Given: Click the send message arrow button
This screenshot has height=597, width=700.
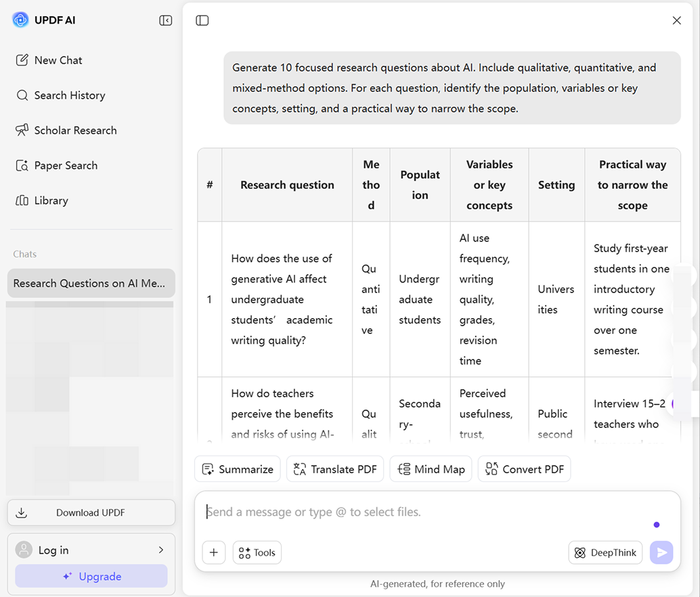Looking at the screenshot, I should 661,553.
